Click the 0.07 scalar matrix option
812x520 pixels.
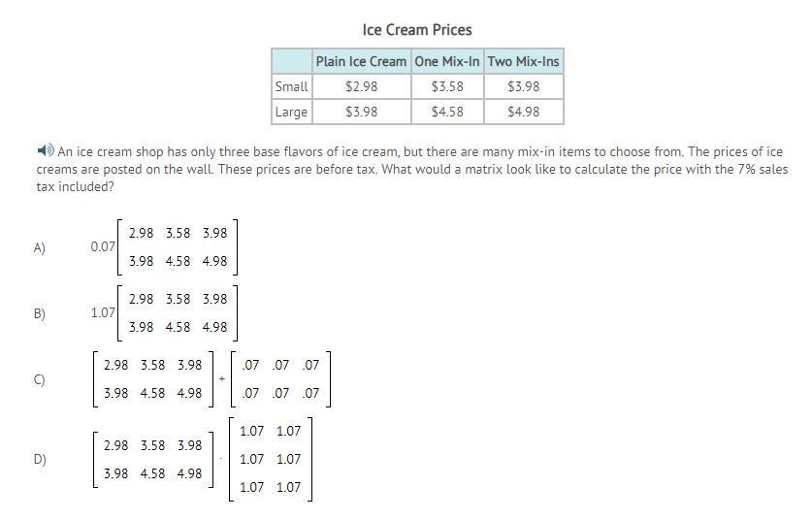[164, 247]
